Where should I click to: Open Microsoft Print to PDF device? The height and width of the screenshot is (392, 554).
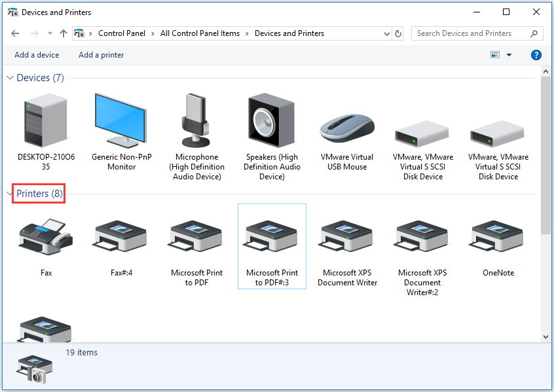196,237
